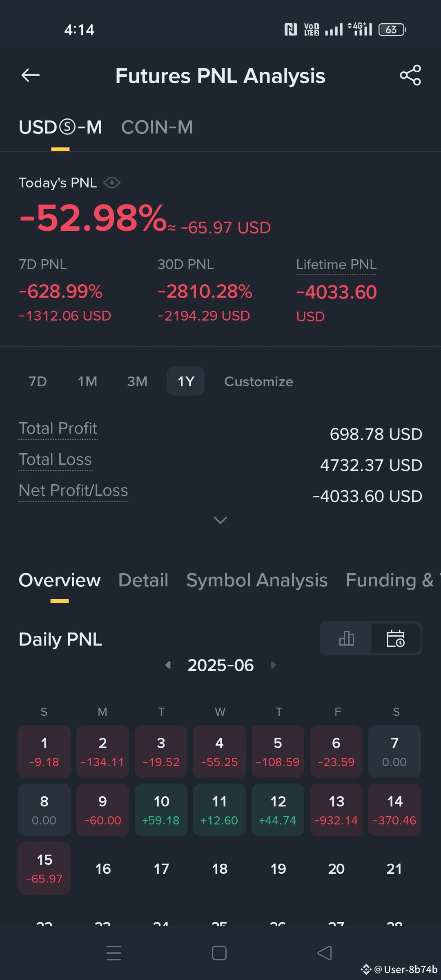Image resolution: width=441 pixels, height=980 pixels.
Task: Switch to COIN-M tab
Action: click(157, 127)
